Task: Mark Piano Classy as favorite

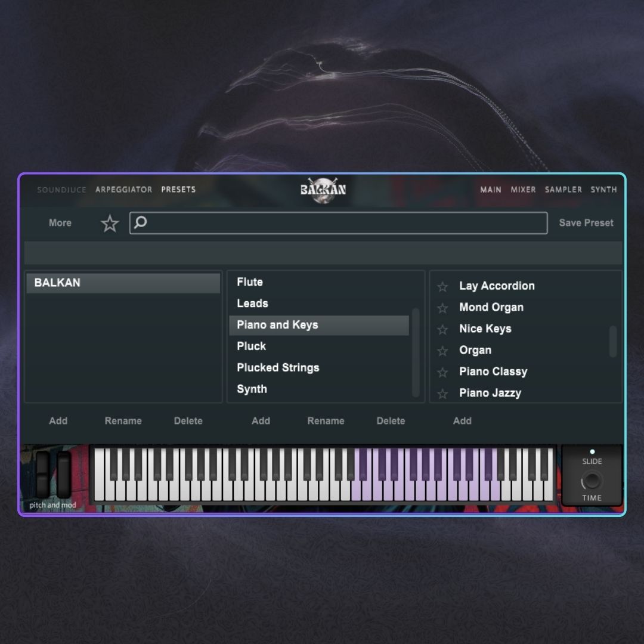Action: click(442, 373)
